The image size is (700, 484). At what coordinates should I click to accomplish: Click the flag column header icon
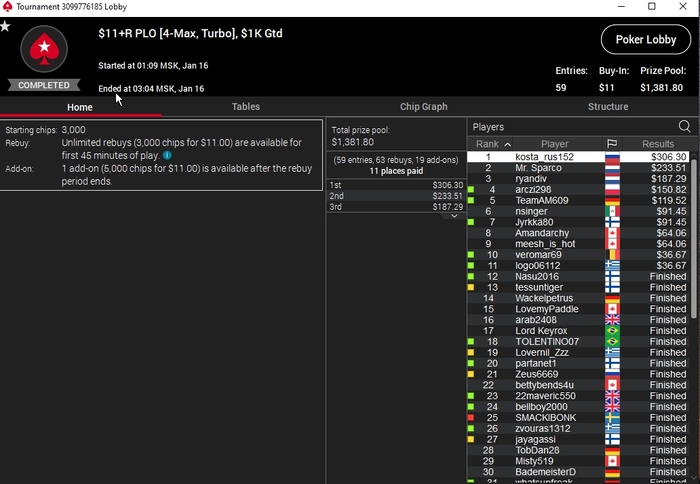point(612,144)
